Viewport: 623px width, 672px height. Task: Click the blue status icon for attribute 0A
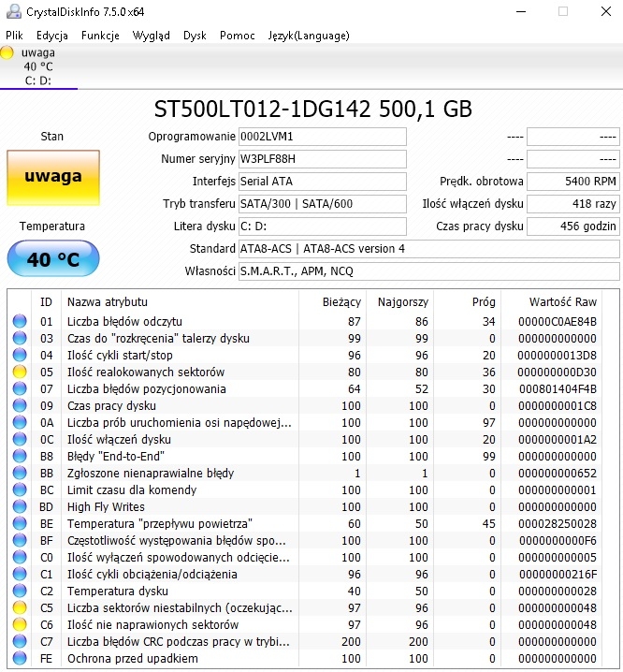click(x=20, y=422)
